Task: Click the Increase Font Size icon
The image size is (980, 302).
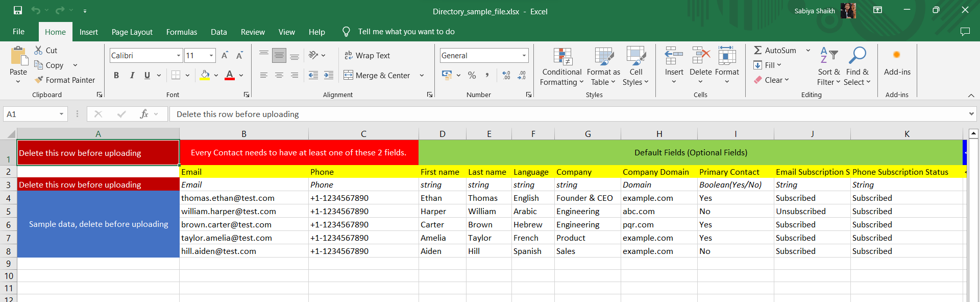Action: pyautogui.click(x=225, y=55)
